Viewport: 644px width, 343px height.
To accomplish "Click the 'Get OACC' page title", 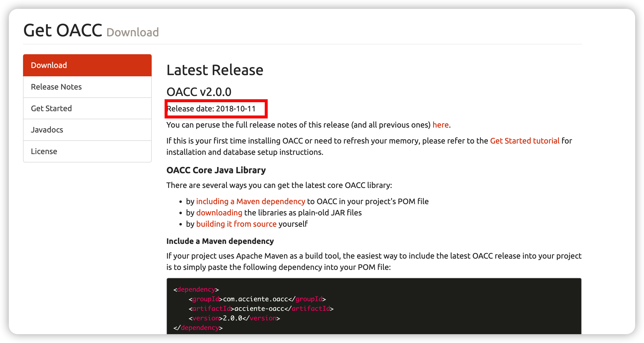I will [63, 30].
